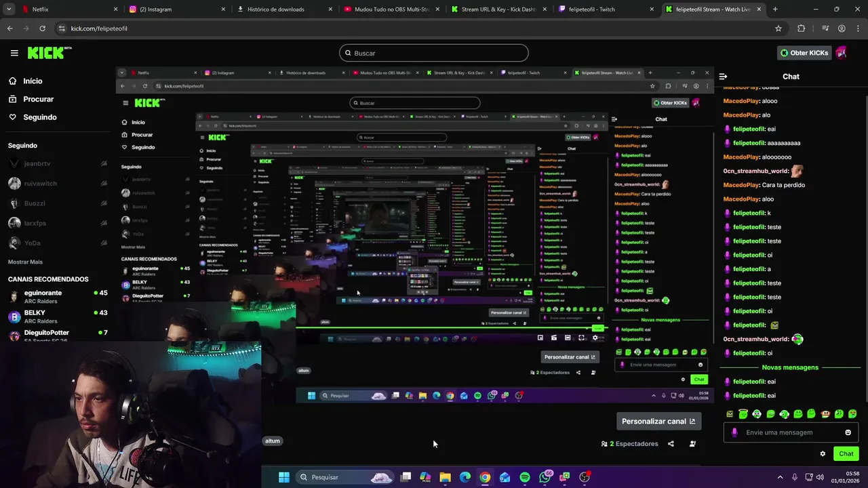This screenshot has width=868, height=488.
Task: Collapse the chat panel with arrow icon
Action: 723,77
